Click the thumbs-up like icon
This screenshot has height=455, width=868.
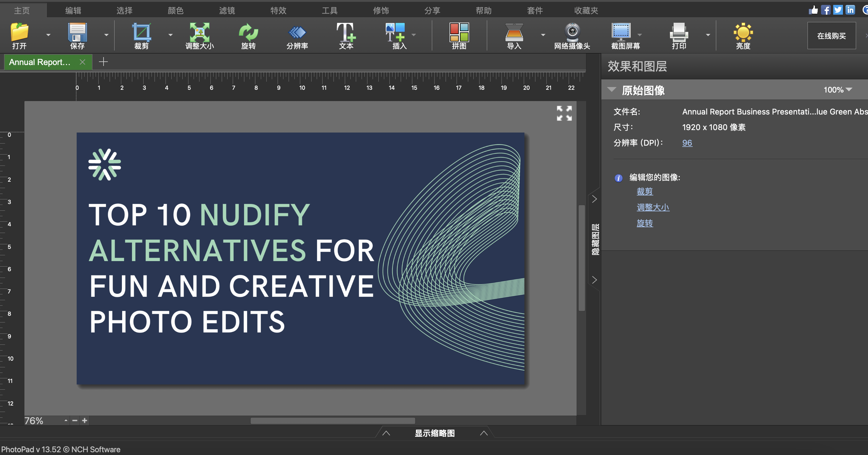point(813,10)
